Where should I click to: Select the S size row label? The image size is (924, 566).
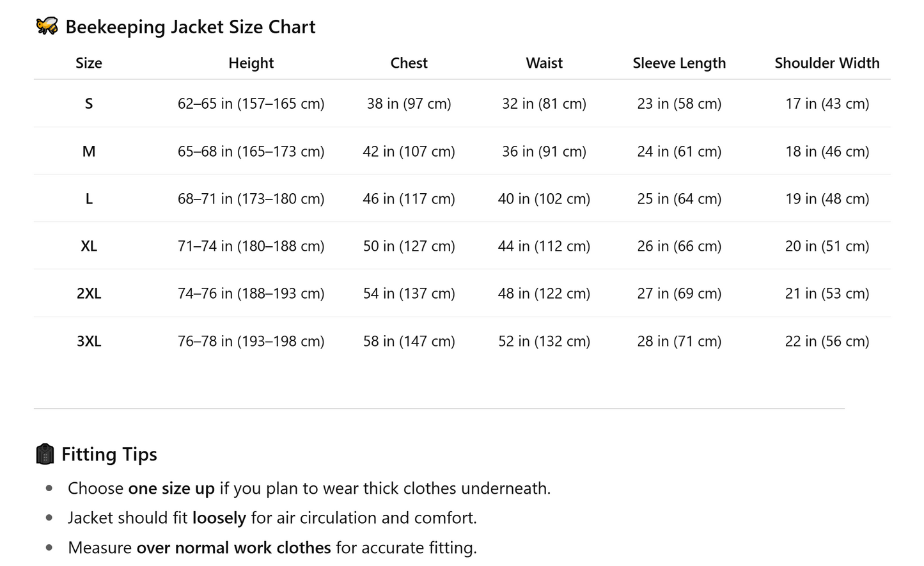point(89,104)
